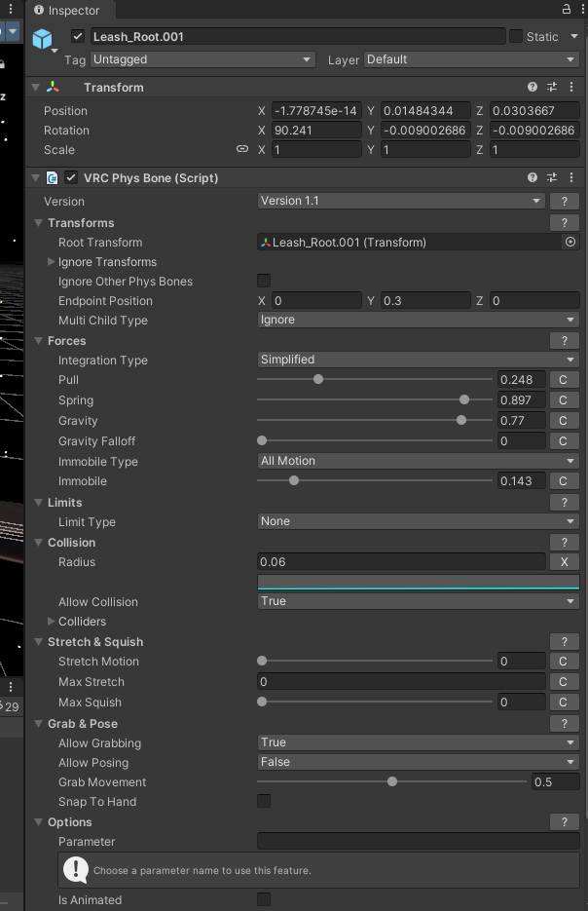Viewport: 588px width, 911px height.
Task: Click the VRC Phys Bone script icon
Action: (x=53, y=177)
